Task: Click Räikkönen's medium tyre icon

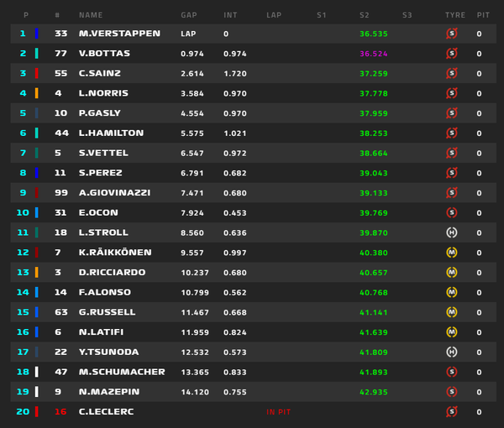Action: click(x=452, y=253)
